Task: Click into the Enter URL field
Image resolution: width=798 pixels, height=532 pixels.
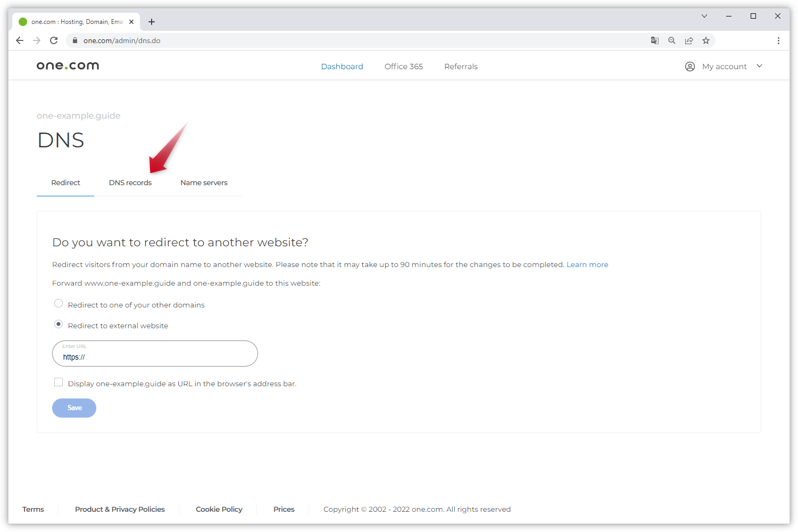Action: pos(155,356)
